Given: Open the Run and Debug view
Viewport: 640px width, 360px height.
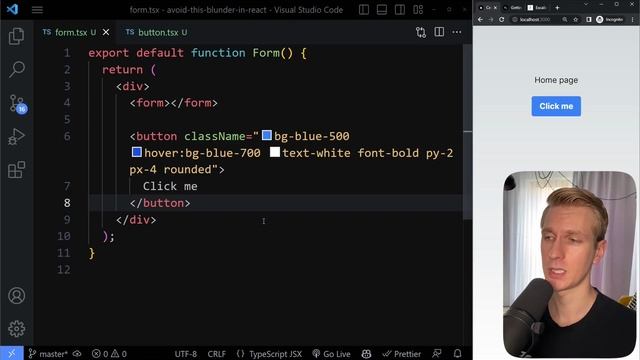Looking at the screenshot, I should pyautogui.click(x=16, y=137).
